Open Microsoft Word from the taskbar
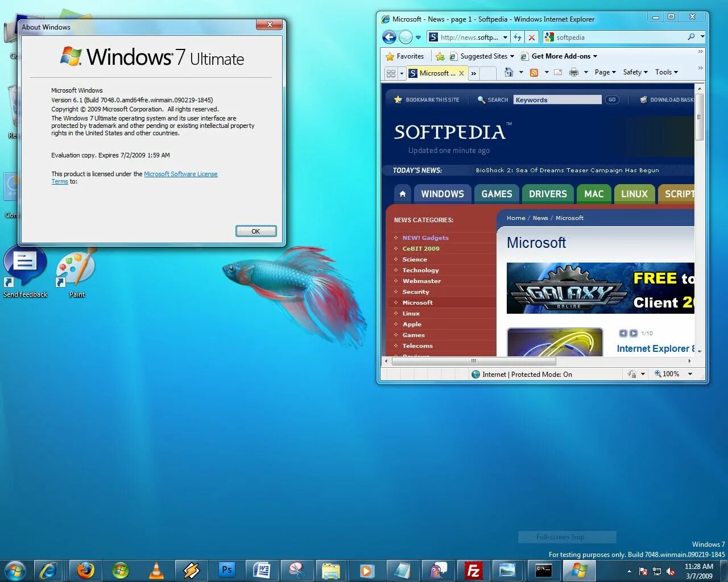728x582 pixels. click(x=262, y=569)
